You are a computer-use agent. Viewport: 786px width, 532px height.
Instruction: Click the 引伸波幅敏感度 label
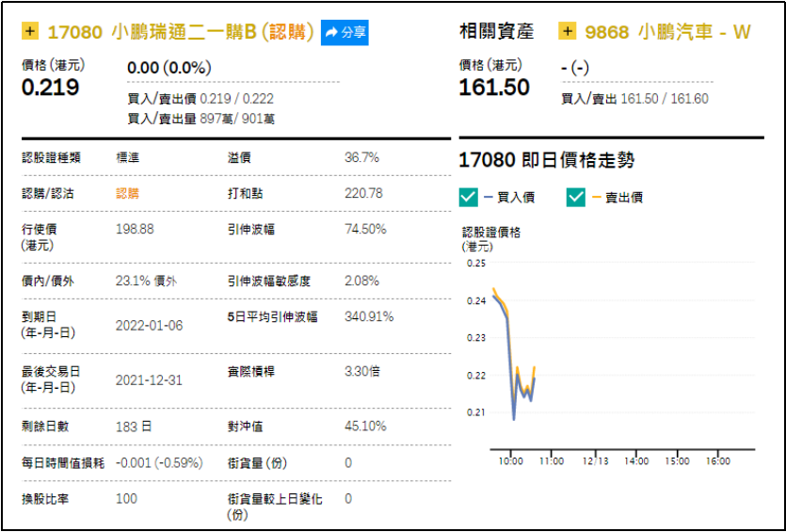click(x=268, y=281)
